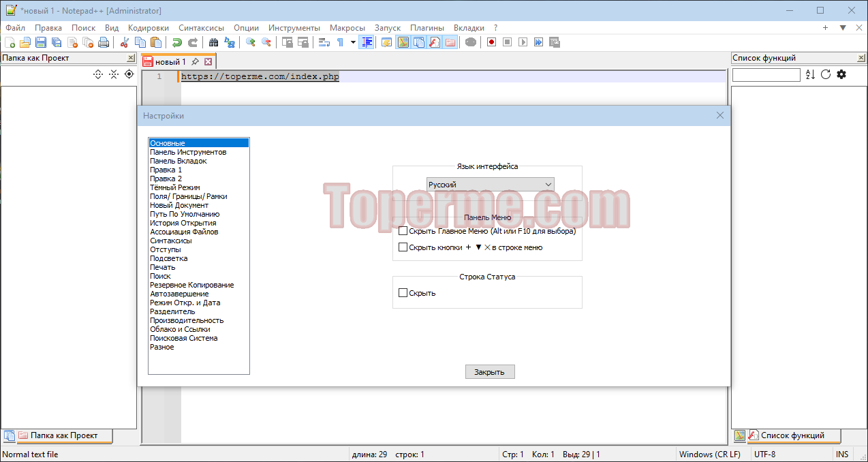Check Скрыть кнопки в строке меню
Viewport: 868px width, 462px height.
(x=403, y=247)
